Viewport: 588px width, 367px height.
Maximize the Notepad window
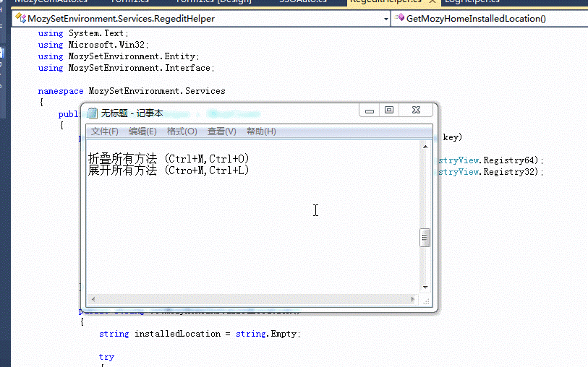click(389, 110)
